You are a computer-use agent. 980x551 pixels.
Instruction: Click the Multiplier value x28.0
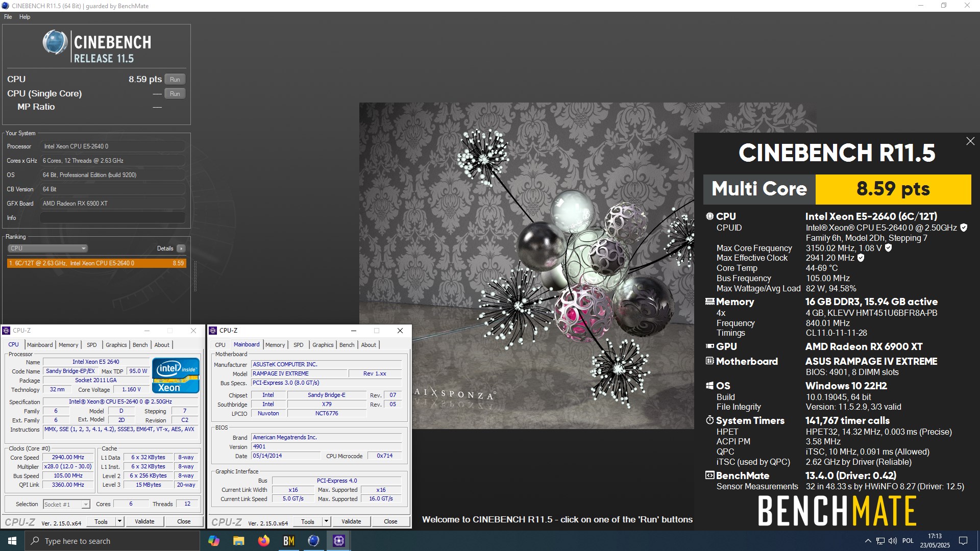(68, 467)
